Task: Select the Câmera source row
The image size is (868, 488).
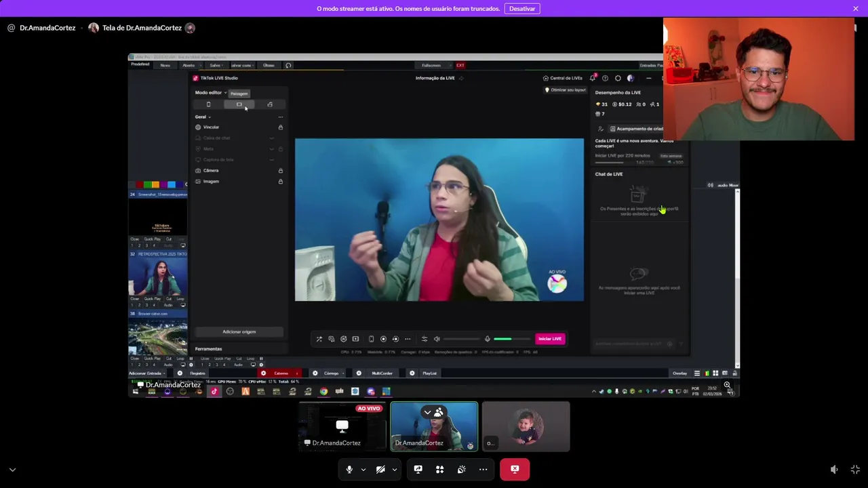Action: pyautogui.click(x=239, y=170)
